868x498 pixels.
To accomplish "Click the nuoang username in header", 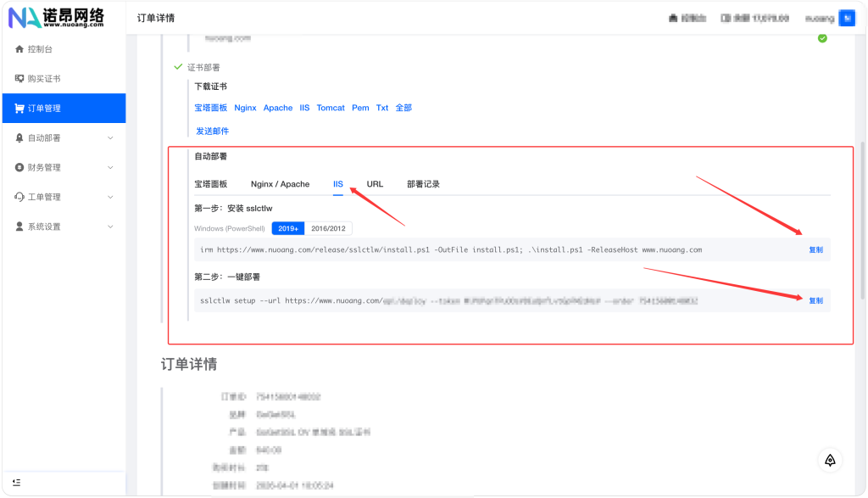I will pos(820,19).
